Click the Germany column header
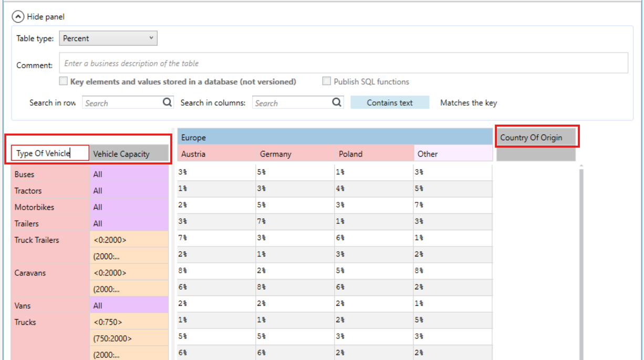 (295, 154)
